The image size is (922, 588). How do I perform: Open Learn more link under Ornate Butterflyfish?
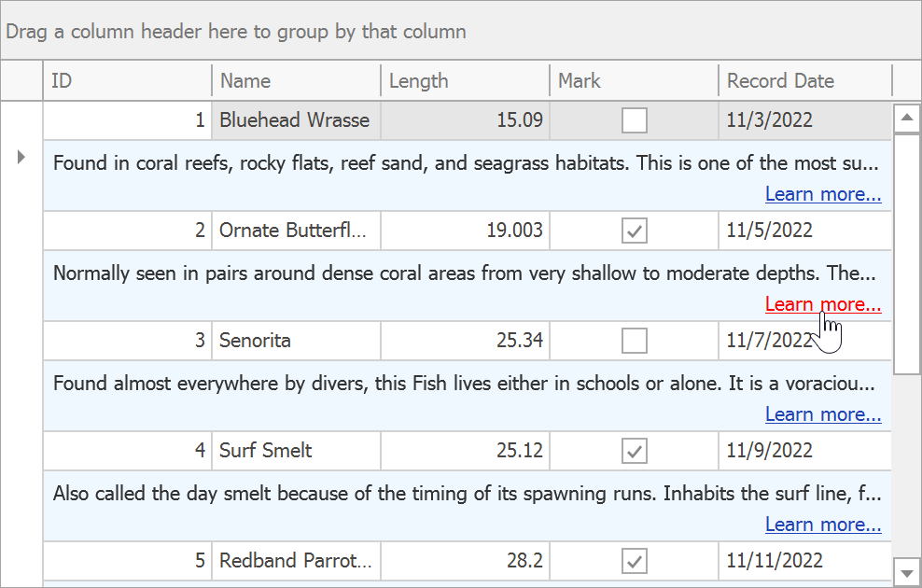(x=822, y=304)
